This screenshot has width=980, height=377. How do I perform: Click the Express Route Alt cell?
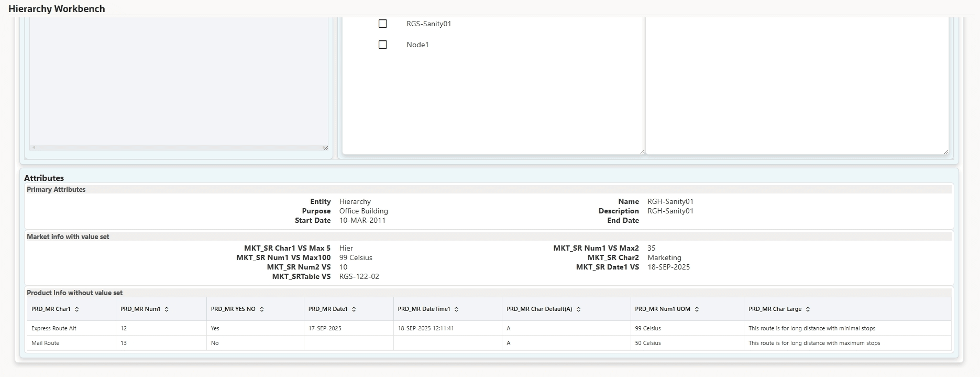(71, 328)
